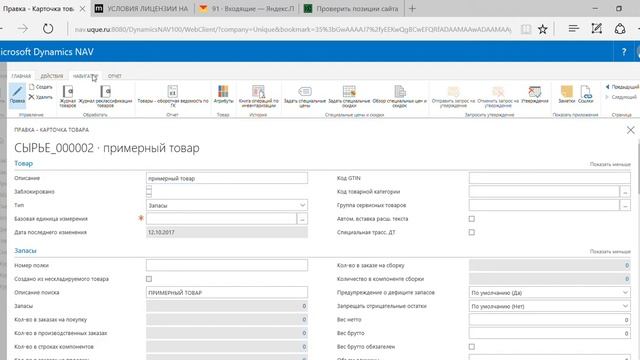This screenshot has width=640, height=360.
Task: Open the browser share icon
Action: point(620,29)
